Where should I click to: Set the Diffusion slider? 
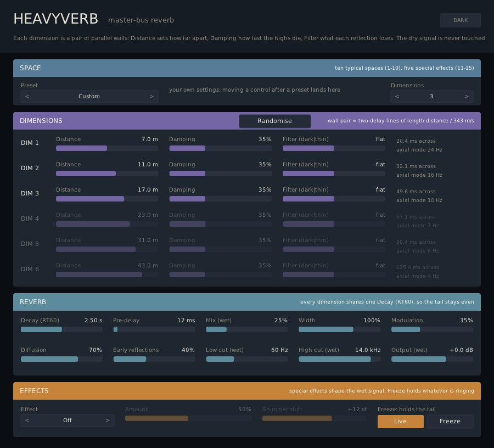61,359
